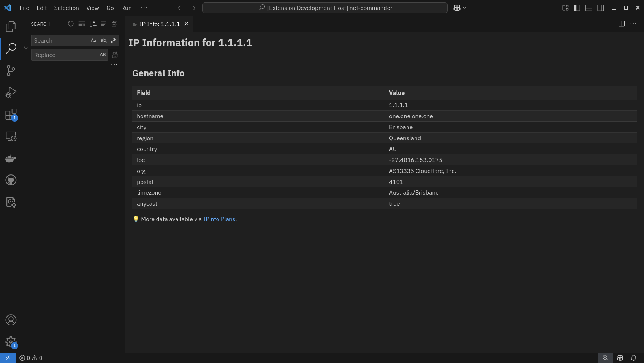
Task: Click the 4101 postal value
Action: pyautogui.click(x=396, y=182)
